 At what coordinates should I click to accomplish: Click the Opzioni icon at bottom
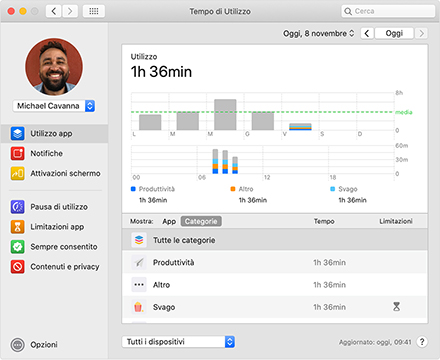point(18,345)
